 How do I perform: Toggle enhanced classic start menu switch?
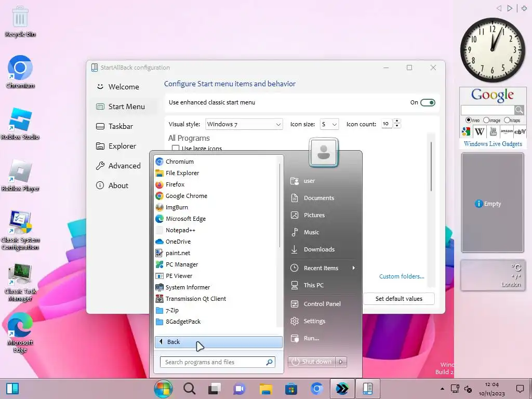pyautogui.click(x=428, y=102)
